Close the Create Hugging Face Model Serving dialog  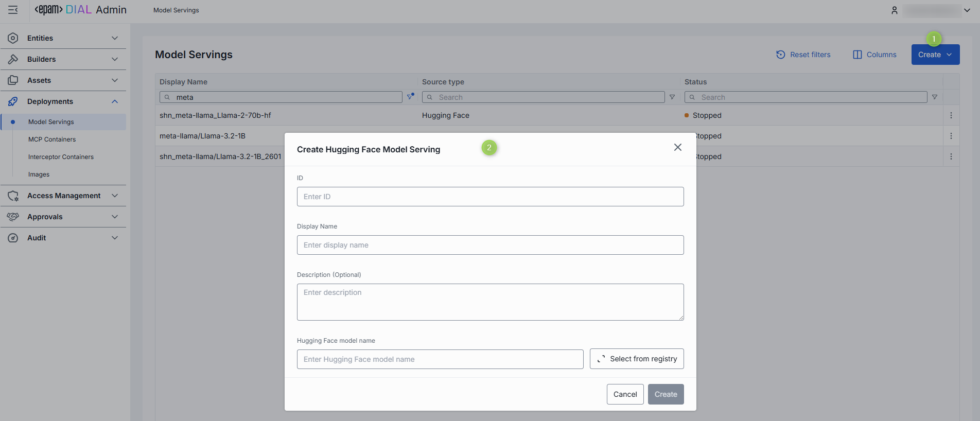(677, 148)
